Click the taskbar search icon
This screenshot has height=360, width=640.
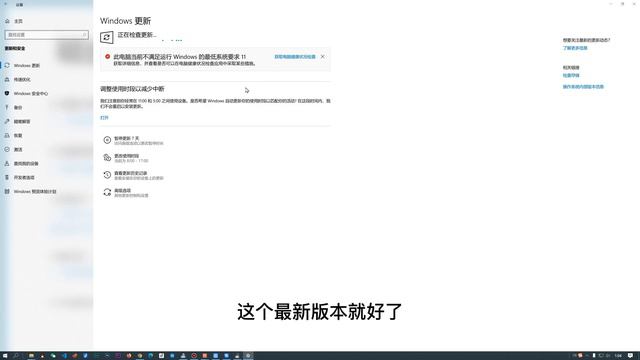(16, 356)
